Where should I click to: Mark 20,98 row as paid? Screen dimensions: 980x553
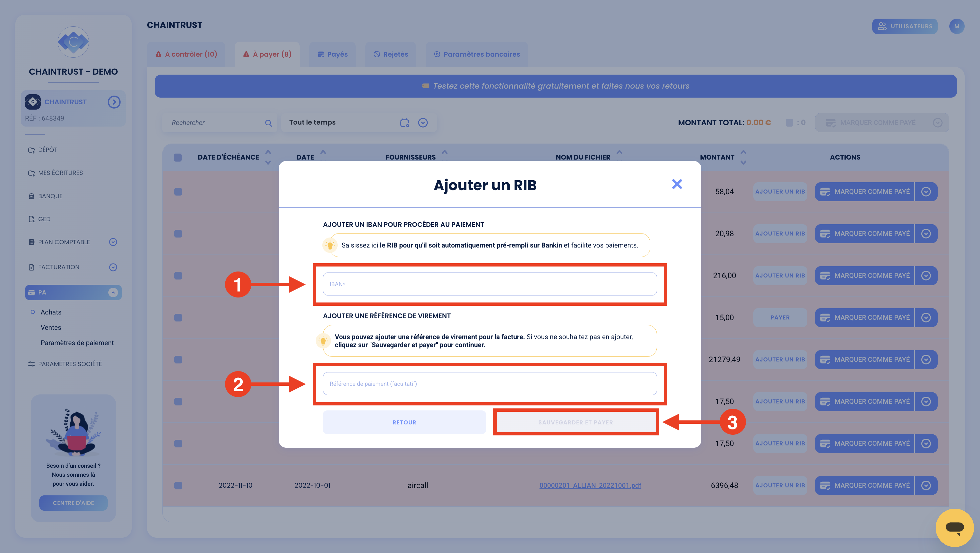point(864,234)
